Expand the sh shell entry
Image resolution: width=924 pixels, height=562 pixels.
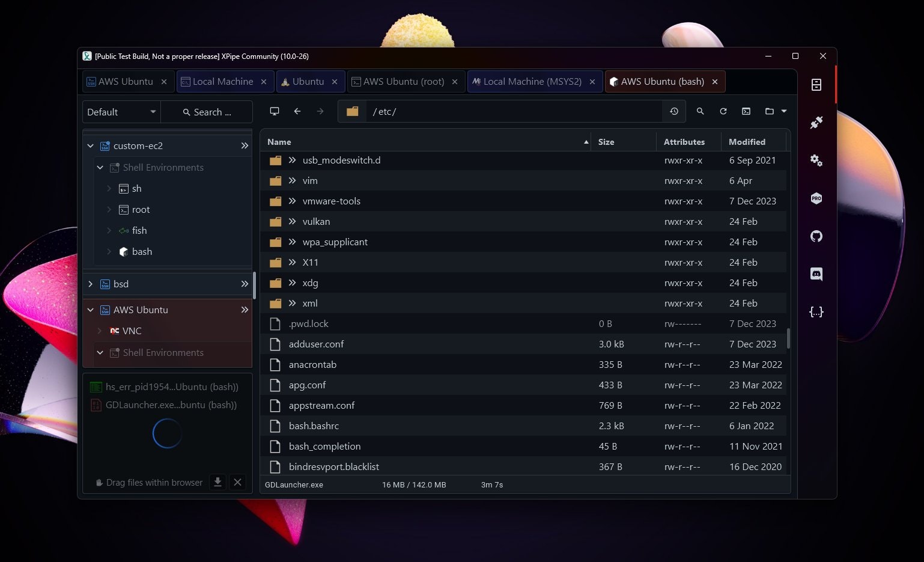tap(109, 188)
